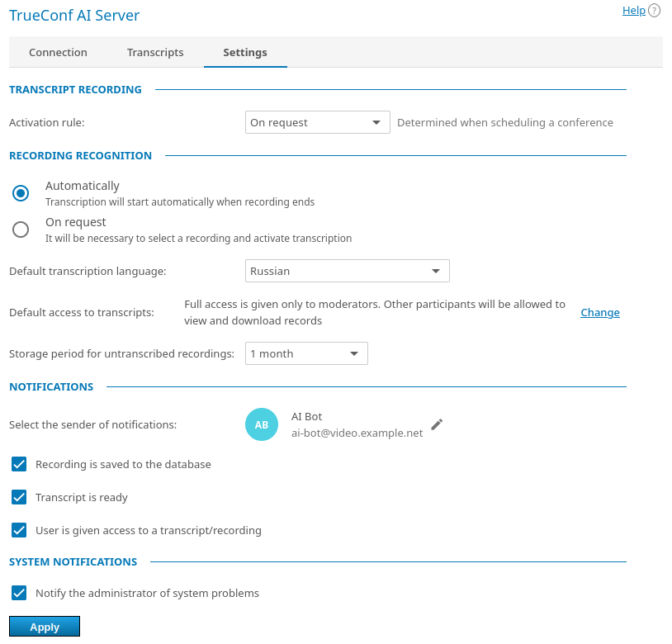This screenshot has width=672, height=644.
Task: Select the Automatically recognition radio button
Action: pos(21,193)
